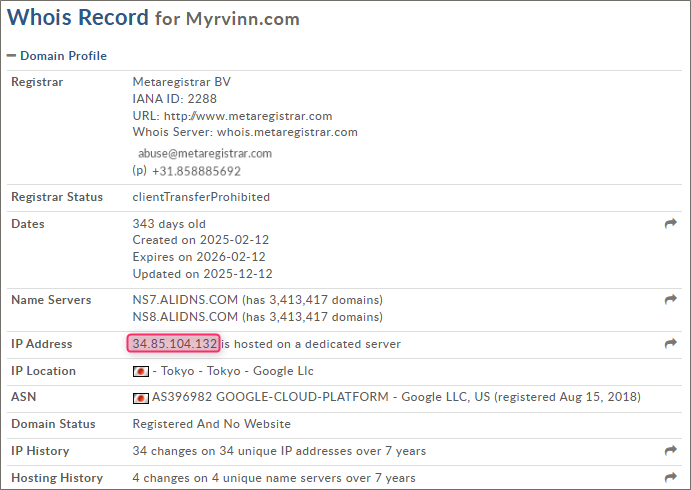The width and height of the screenshot is (691, 490).
Task: Click the arrow icon in the Name Servers row
Action: [x=670, y=299]
